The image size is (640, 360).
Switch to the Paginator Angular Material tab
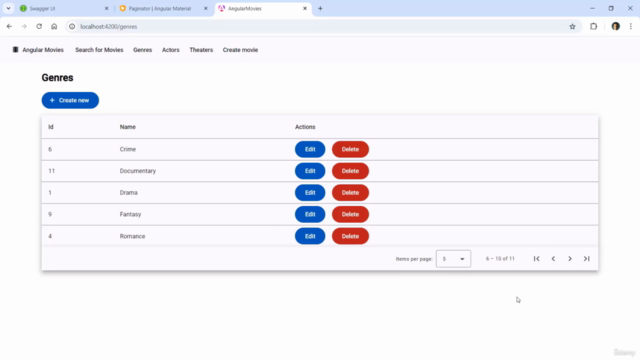click(163, 9)
